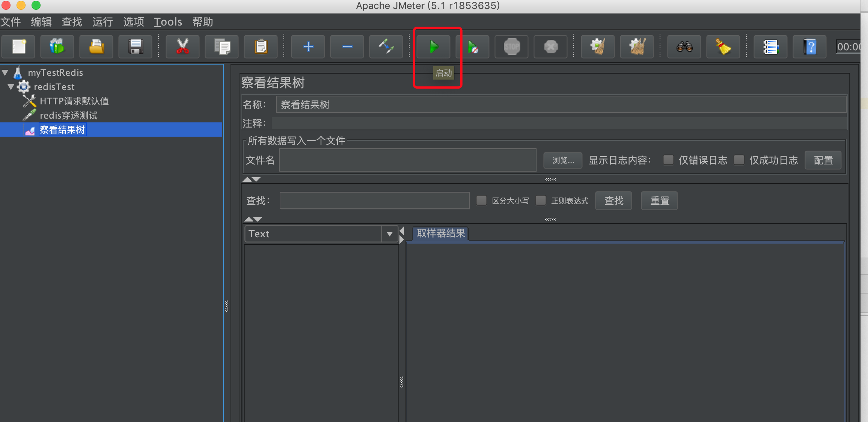Click the floppy disk Save icon

click(136, 47)
